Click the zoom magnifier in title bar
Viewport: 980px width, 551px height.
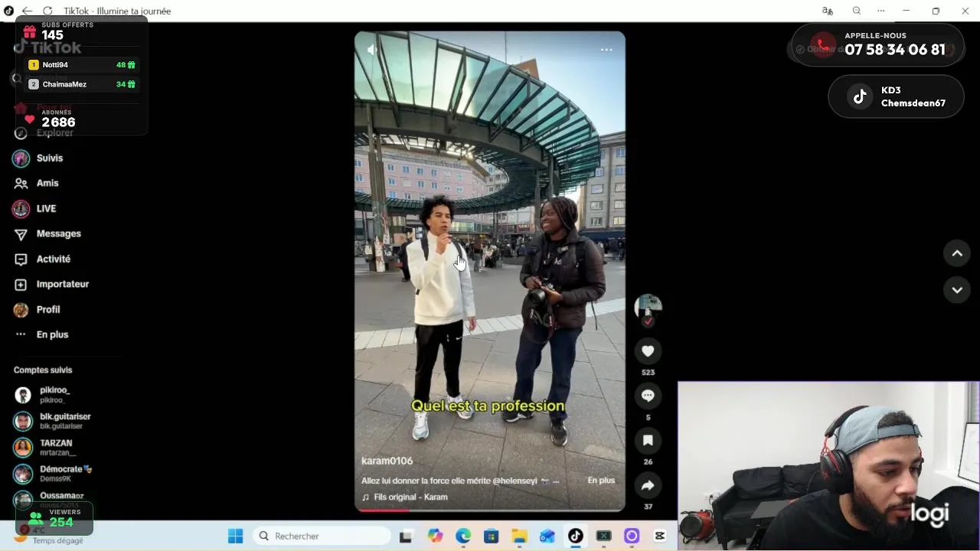pyautogui.click(x=857, y=11)
